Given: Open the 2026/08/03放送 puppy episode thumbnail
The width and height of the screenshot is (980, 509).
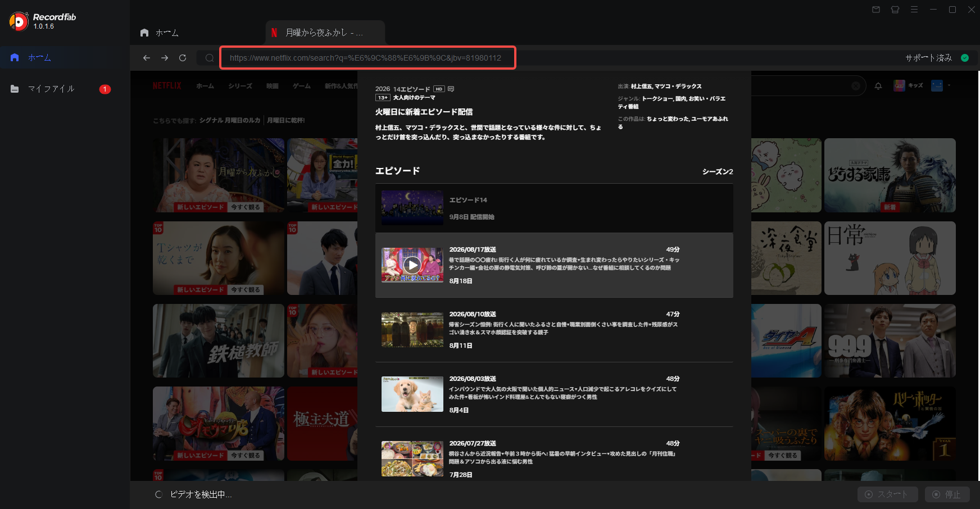Looking at the screenshot, I should (412, 394).
